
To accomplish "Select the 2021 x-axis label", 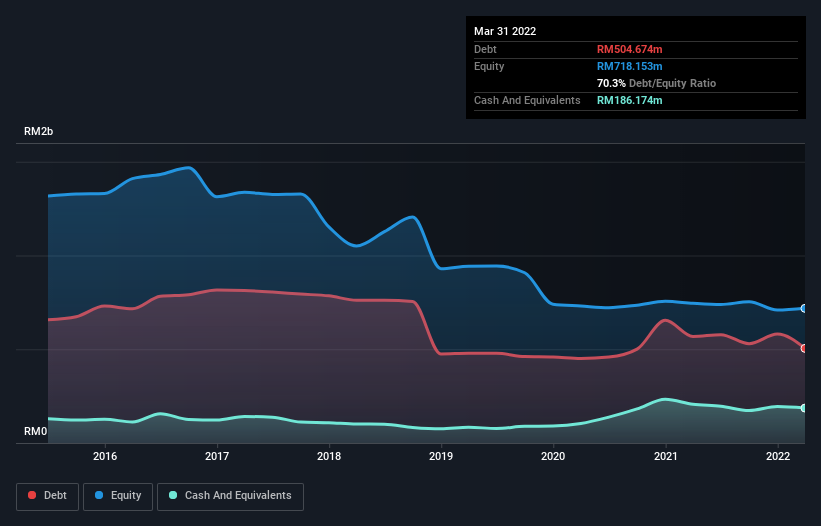I will click(665, 456).
